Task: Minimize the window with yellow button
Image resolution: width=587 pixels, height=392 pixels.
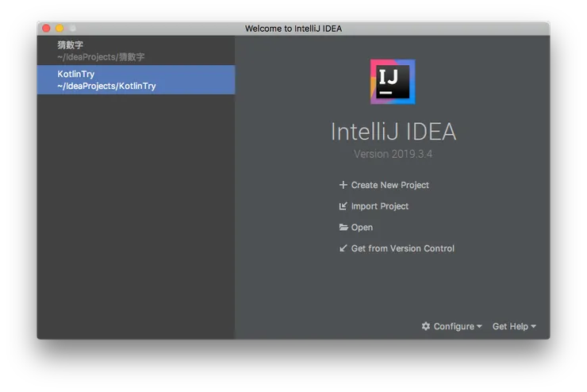Action: tap(59, 29)
